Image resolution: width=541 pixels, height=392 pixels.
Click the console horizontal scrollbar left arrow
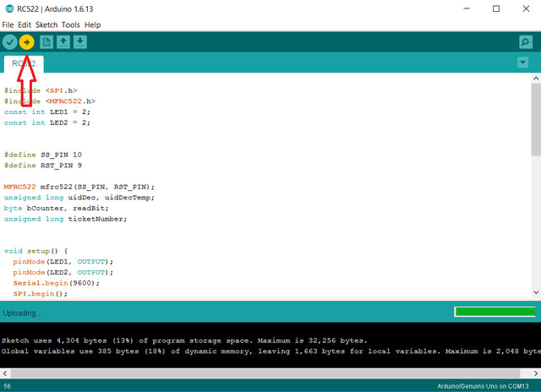(x=5, y=373)
